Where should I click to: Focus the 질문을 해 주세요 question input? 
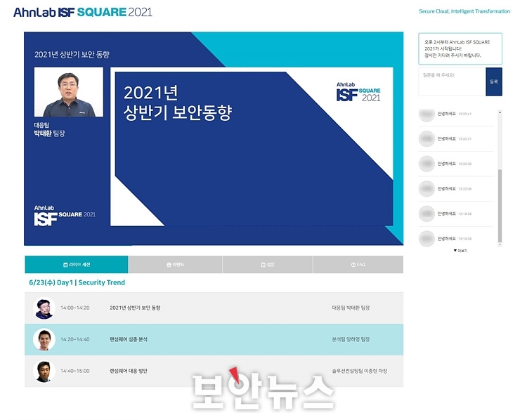pyautogui.click(x=452, y=81)
